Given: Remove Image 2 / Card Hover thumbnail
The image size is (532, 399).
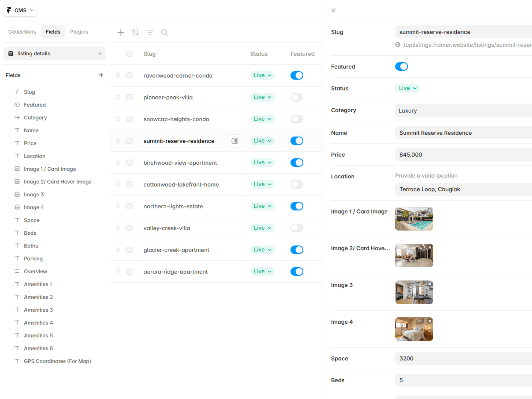Looking at the screenshot, I should click(430, 247).
